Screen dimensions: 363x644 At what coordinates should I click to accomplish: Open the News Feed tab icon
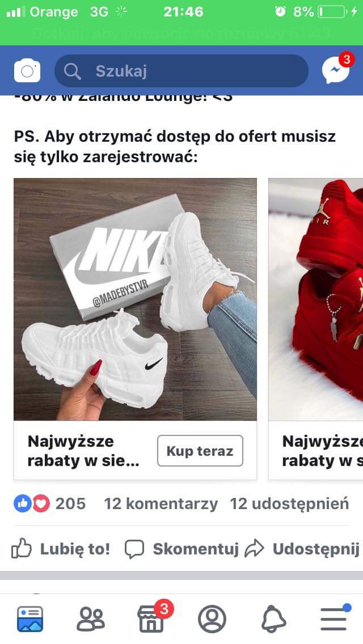click(30, 618)
